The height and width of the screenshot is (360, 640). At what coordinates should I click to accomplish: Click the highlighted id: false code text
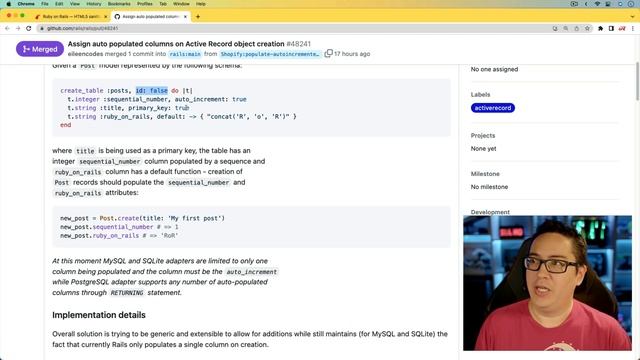pyautogui.click(x=151, y=91)
